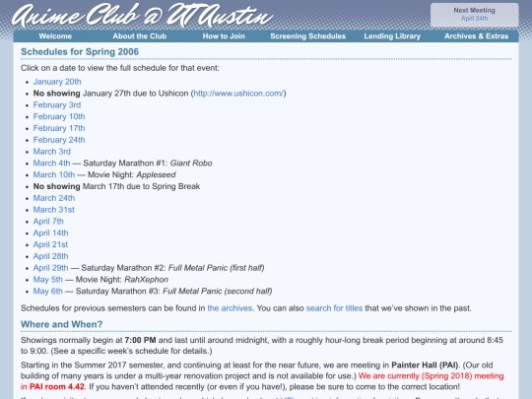Viewport: 532px width, 399px height.
Task: Select Screening Schedules in navigation bar
Action: coord(307,36)
